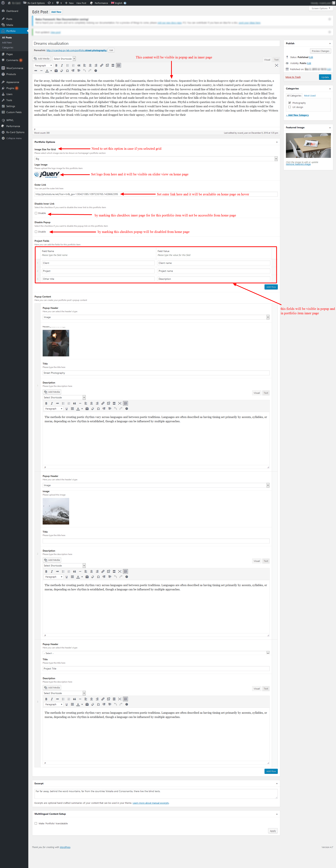Click Preview Changes button
Image resolution: width=336 pixels, height=868 pixels.
pyautogui.click(x=320, y=51)
